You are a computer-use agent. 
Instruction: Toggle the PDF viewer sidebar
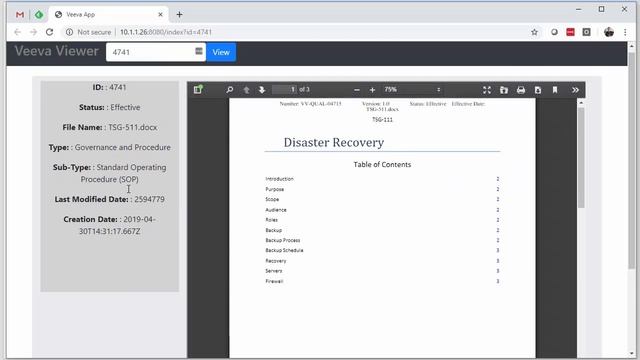[x=198, y=89]
